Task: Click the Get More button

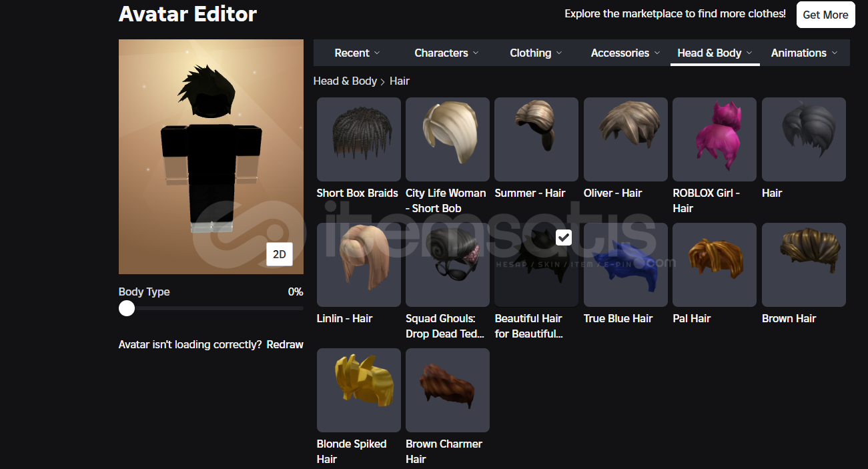Action: click(825, 15)
